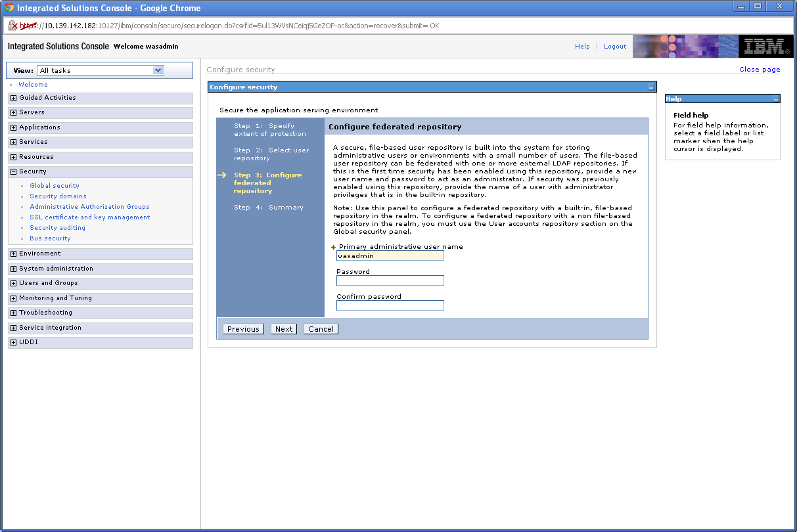
Task: Click the Password input field
Action: [390, 280]
